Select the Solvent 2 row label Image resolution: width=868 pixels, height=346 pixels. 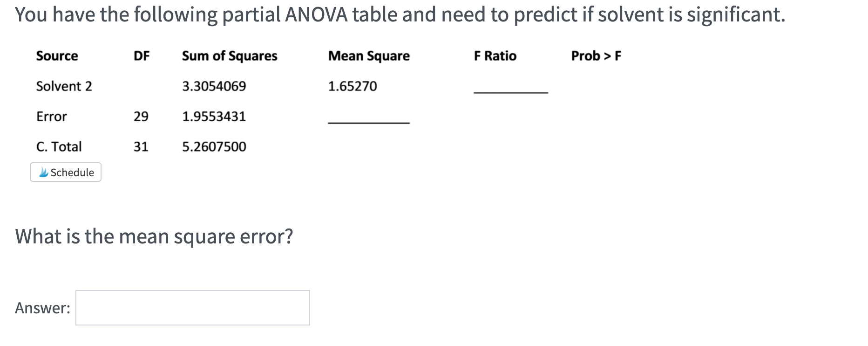point(64,86)
